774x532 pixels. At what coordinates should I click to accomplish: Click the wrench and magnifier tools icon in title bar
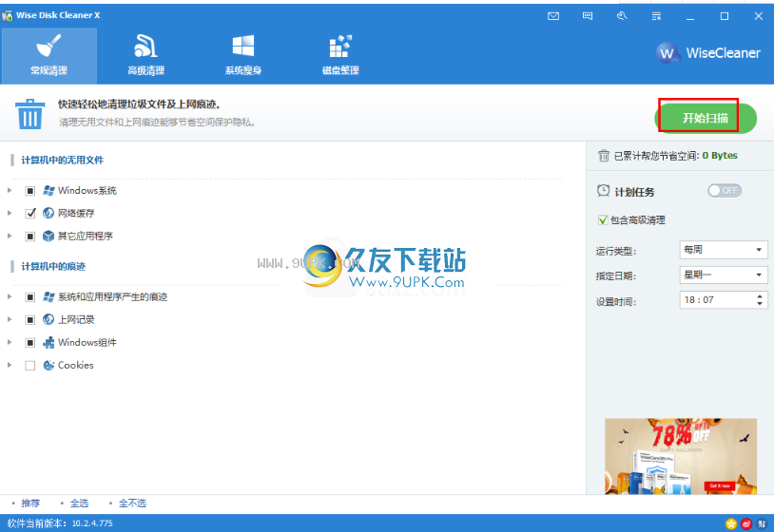622,16
